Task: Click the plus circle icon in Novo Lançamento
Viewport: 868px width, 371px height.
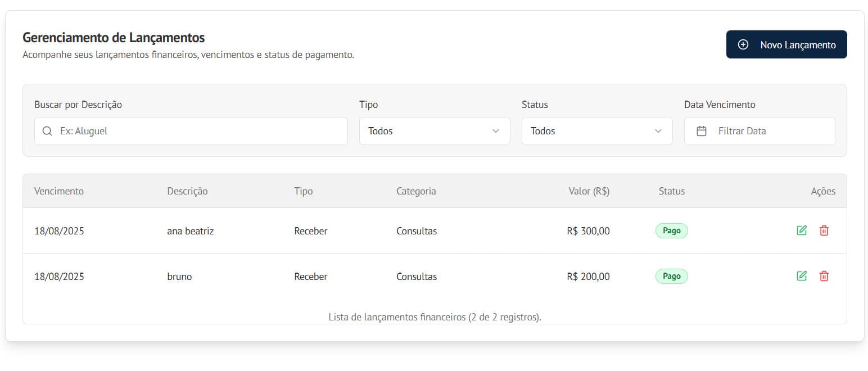Action: click(743, 44)
